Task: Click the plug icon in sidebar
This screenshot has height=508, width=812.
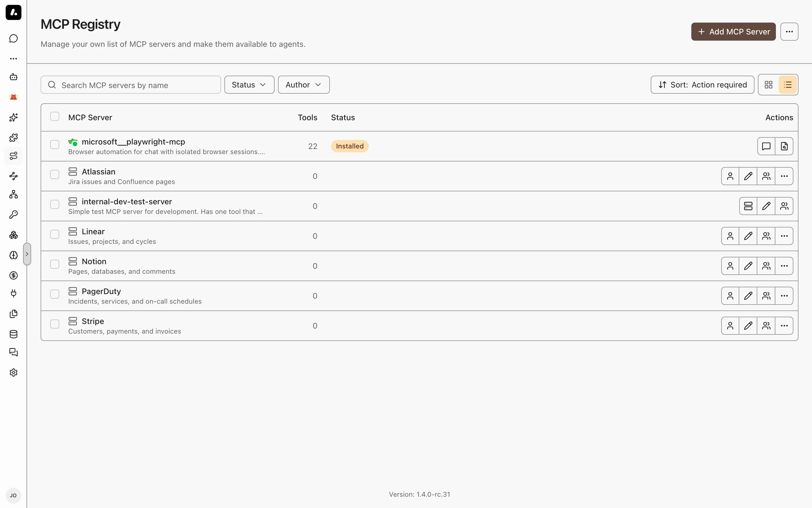Action: coord(14,294)
